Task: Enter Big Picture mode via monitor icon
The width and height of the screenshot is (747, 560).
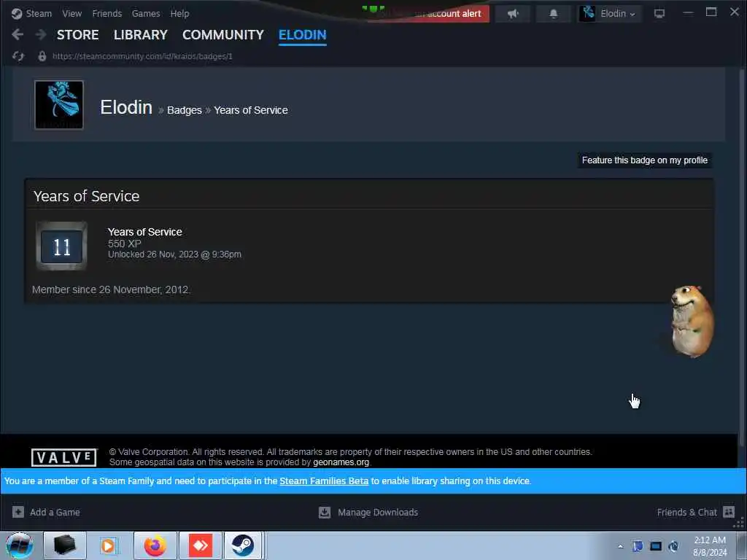Action: 659,13
